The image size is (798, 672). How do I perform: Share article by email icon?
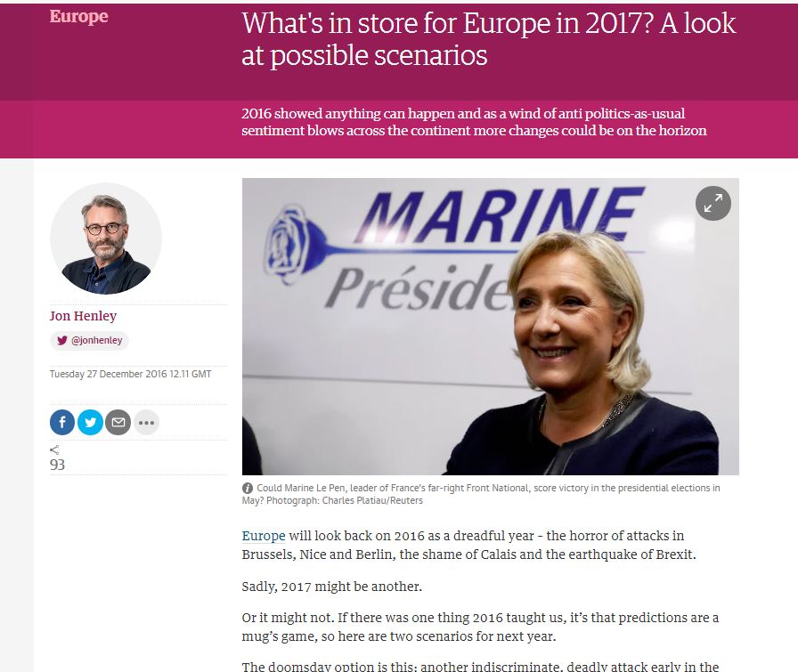pos(118,422)
